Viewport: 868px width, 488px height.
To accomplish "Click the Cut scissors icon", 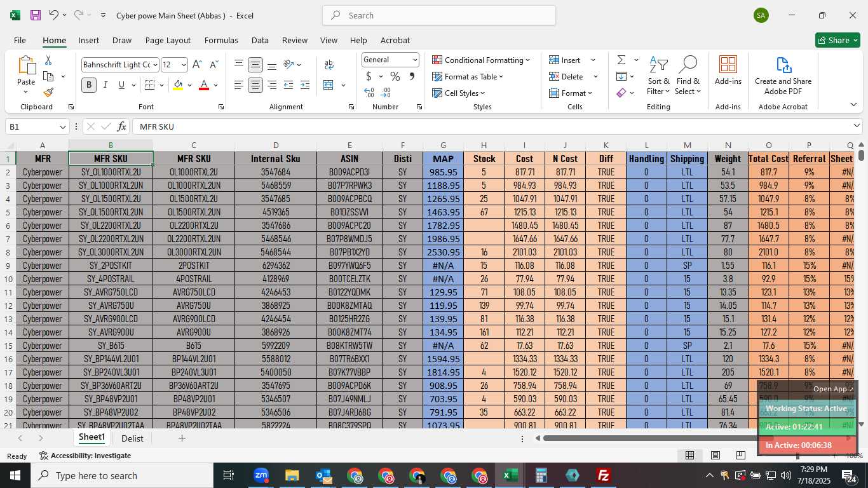I will [x=48, y=60].
